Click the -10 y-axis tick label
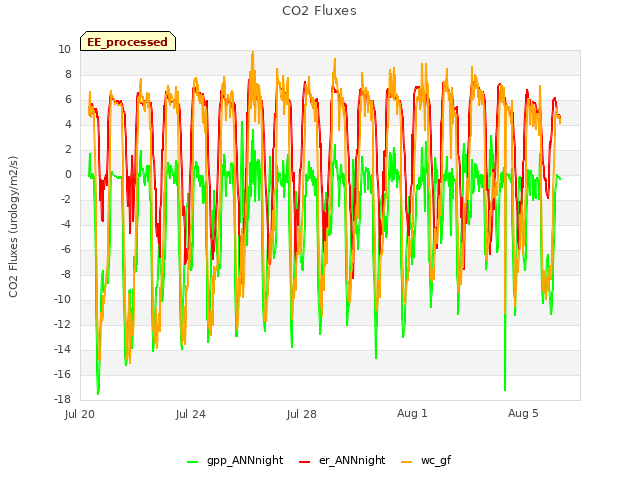Image resolution: width=640 pixels, height=480 pixels. pyautogui.click(x=62, y=299)
